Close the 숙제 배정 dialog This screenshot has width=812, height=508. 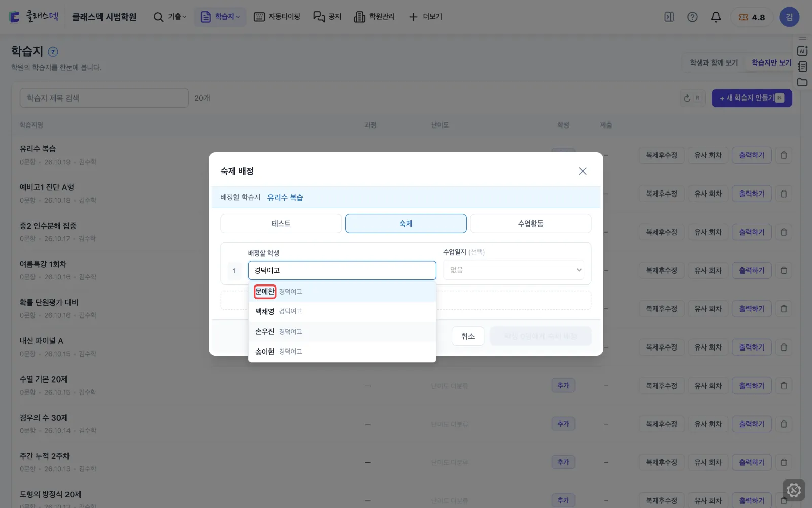583,171
